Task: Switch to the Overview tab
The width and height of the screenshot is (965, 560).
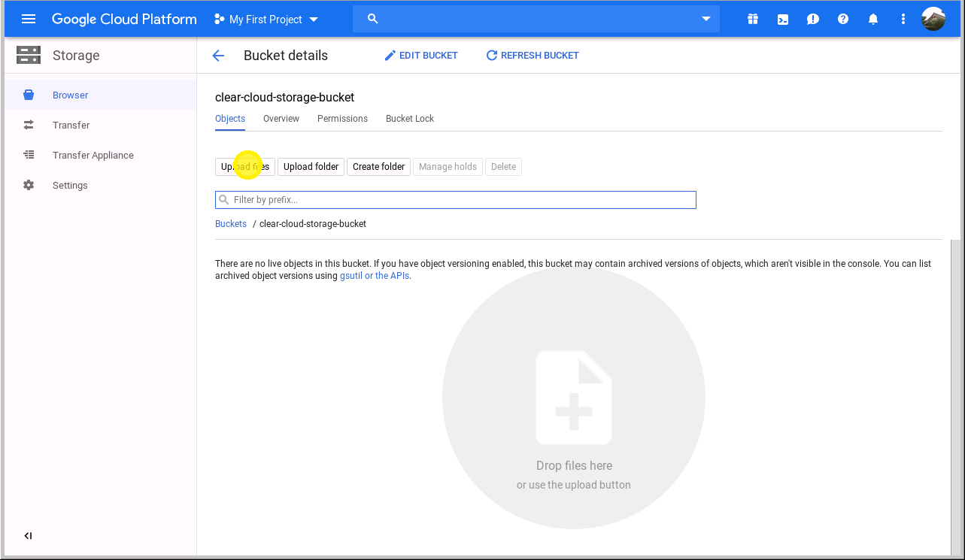Action: 281,119
